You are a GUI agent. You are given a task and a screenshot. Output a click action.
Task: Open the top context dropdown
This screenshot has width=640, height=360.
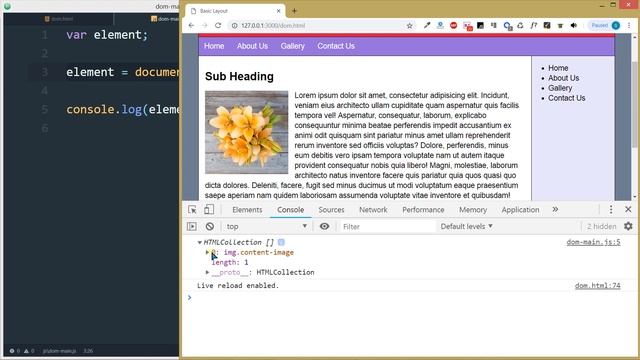click(267, 227)
